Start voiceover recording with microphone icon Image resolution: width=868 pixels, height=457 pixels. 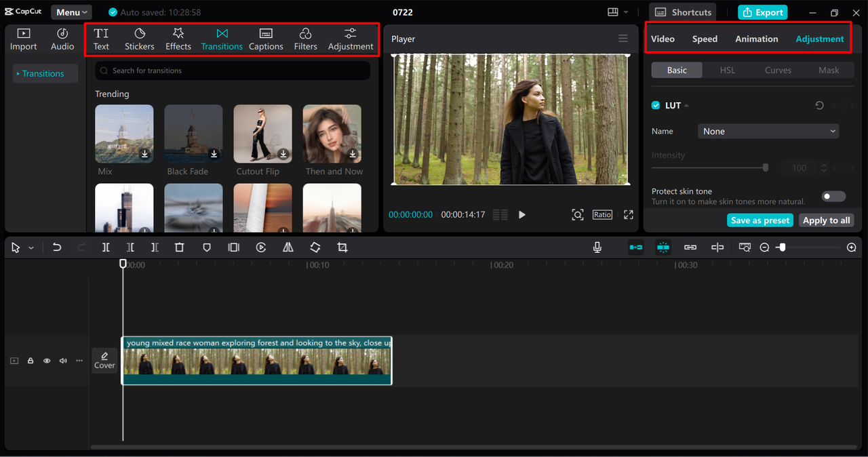(597, 247)
